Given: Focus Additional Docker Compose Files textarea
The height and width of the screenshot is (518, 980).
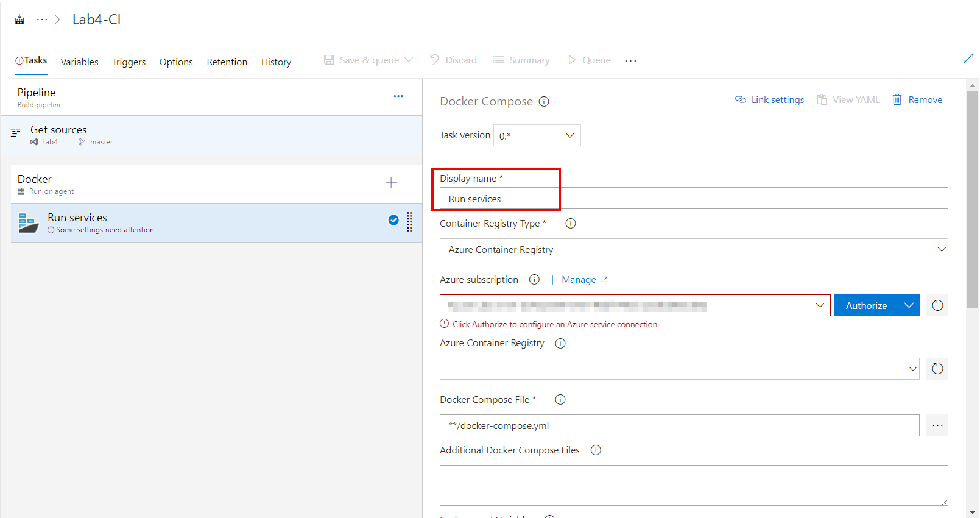Looking at the screenshot, I should [x=694, y=485].
